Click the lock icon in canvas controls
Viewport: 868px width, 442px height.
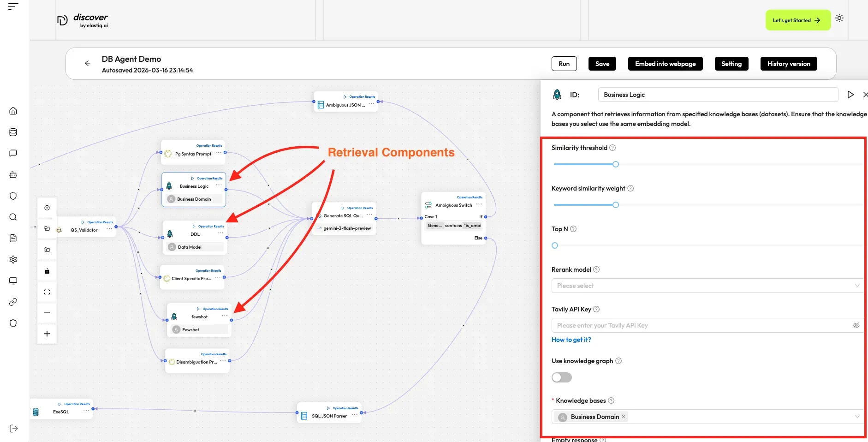tap(47, 271)
